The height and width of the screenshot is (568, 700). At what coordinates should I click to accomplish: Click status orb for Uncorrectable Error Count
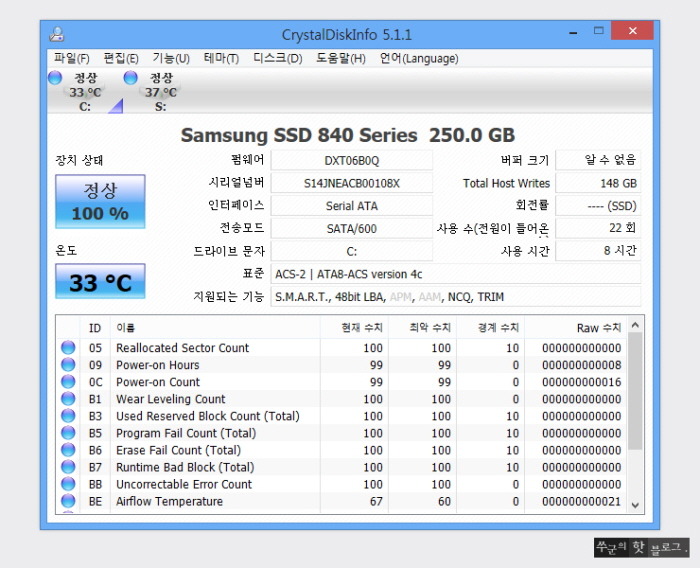point(68,484)
